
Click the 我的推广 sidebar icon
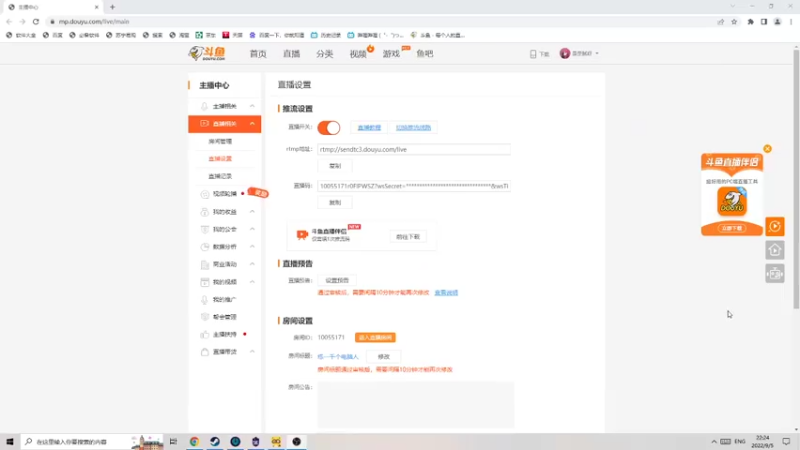[x=205, y=299]
